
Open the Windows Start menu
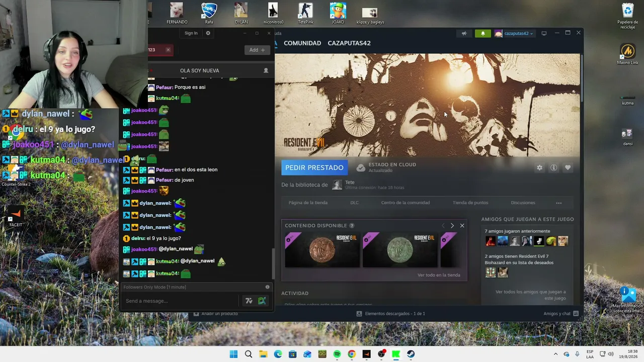point(233,354)
